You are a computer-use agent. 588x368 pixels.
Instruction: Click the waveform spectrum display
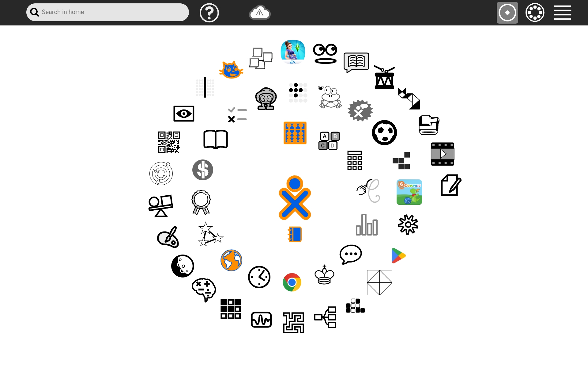tap(261, 319)
